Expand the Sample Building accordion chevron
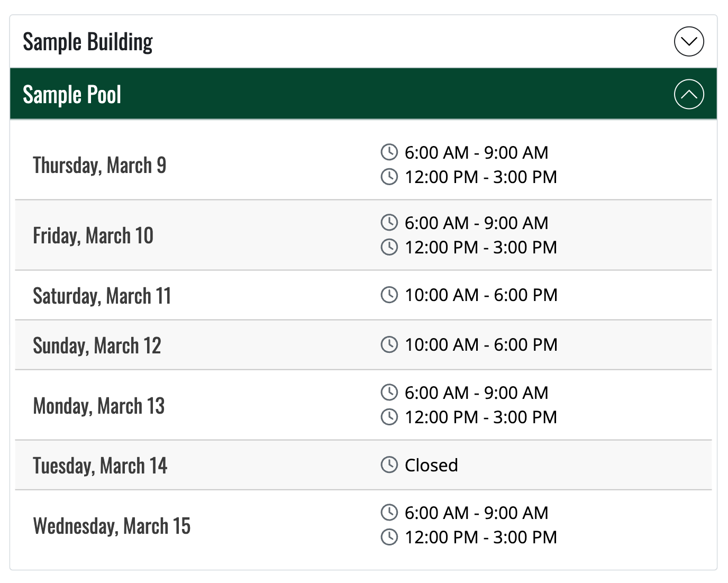 point(688,41)
